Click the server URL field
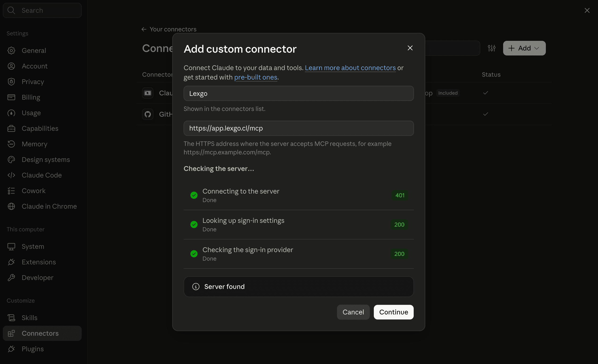 pyautogui.click(x=299, y=128)
